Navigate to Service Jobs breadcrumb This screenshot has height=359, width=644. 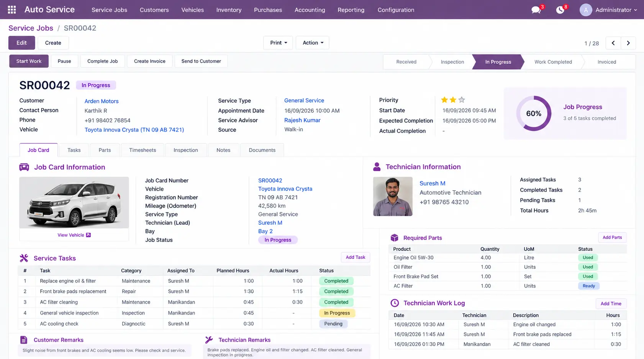31,28
